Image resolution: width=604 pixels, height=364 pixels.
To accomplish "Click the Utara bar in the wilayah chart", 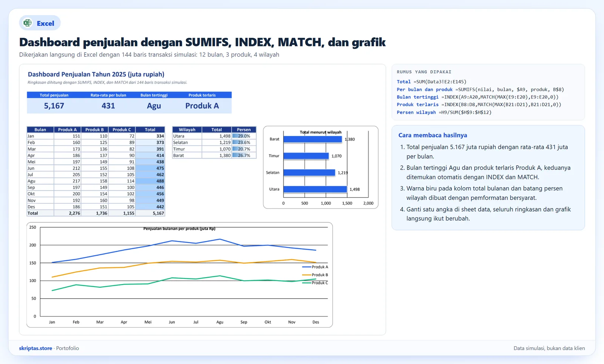I will [x=315, y=189].
